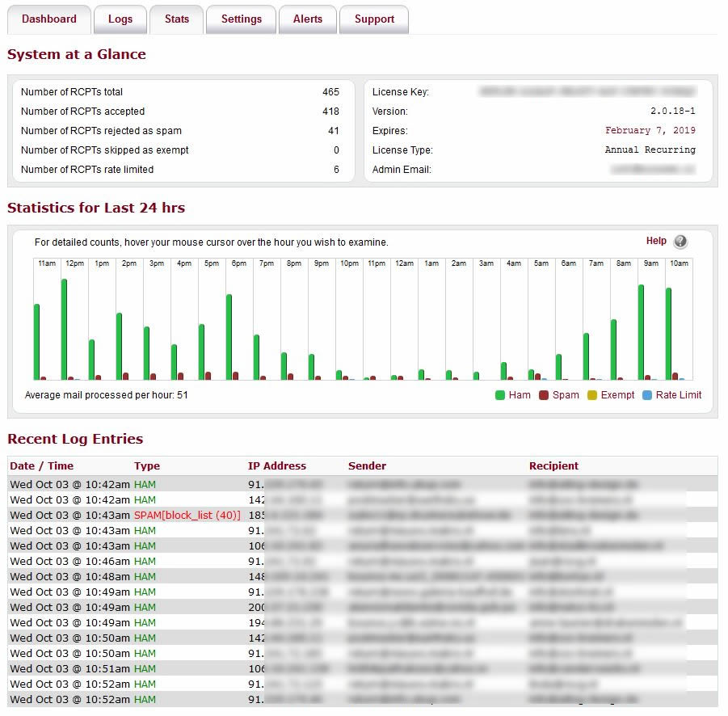Click the yellow Exempt legend swatch
This screenshot has width=728, height=716.
(592, 395)
